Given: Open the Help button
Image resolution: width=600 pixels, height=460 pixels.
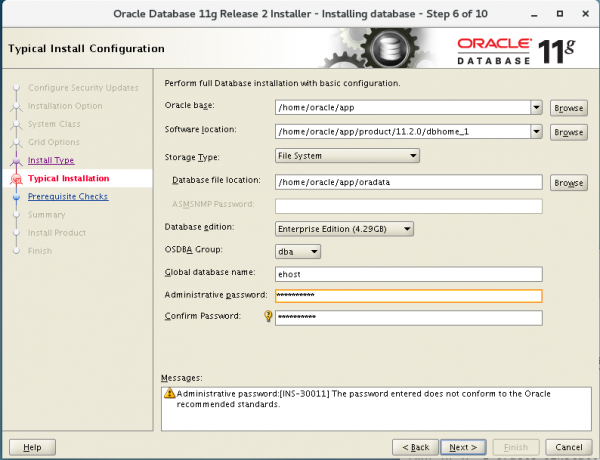Looking at the screenshot, I should point(32,446).
